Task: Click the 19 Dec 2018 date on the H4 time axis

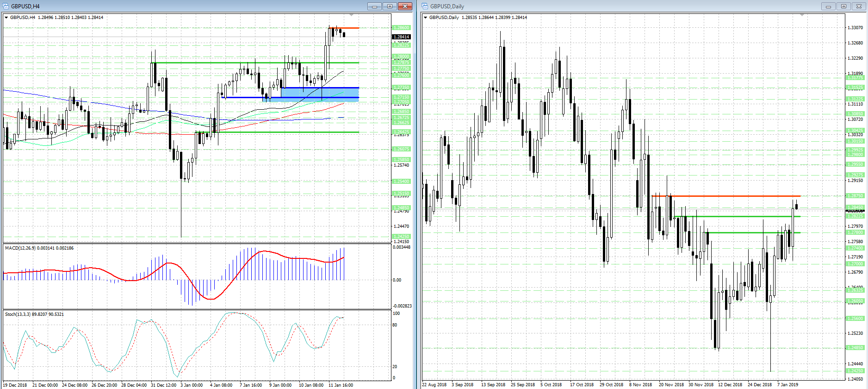Action: pos(15,385)
